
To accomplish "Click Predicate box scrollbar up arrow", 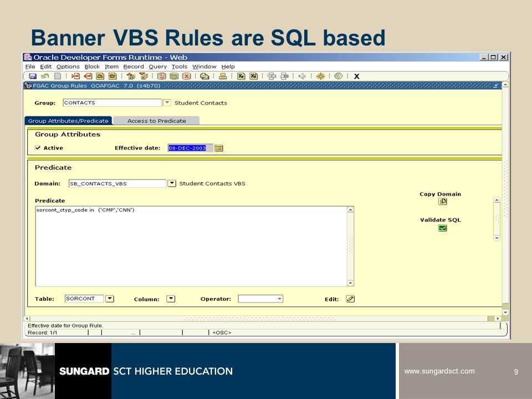I will 350,209.
